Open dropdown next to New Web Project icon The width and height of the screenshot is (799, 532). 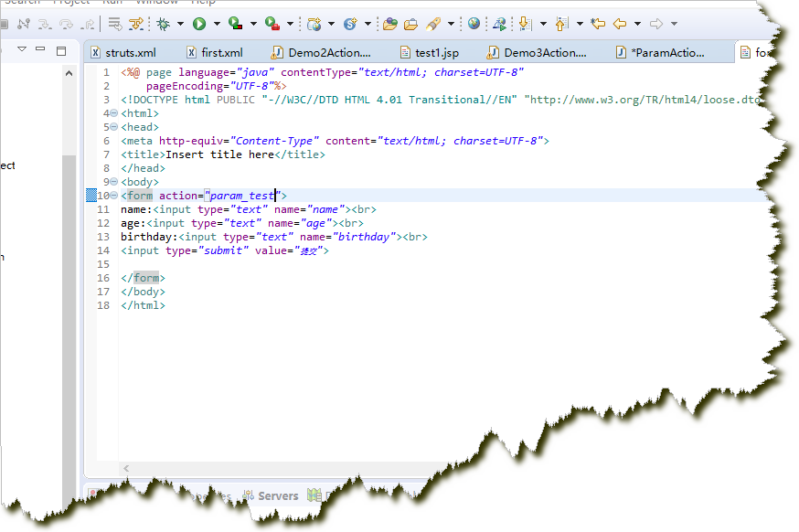(x=331, y=24)
